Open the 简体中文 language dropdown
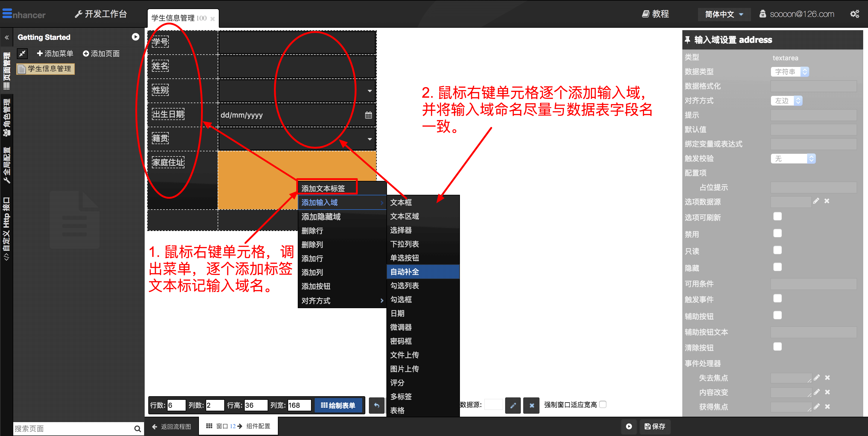Screen dimensions: 868x436 [724, 14]
